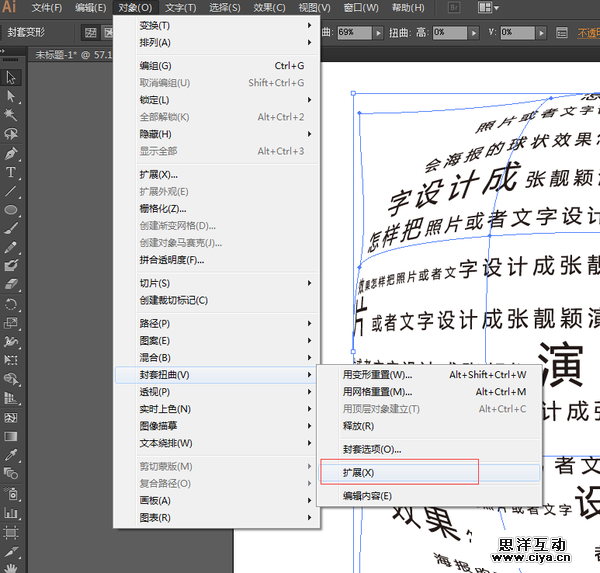Image resolution: width=600 pixels, height=573 pixels.
Task: Select the Magic Wand tool
Action: coord(12,115)
